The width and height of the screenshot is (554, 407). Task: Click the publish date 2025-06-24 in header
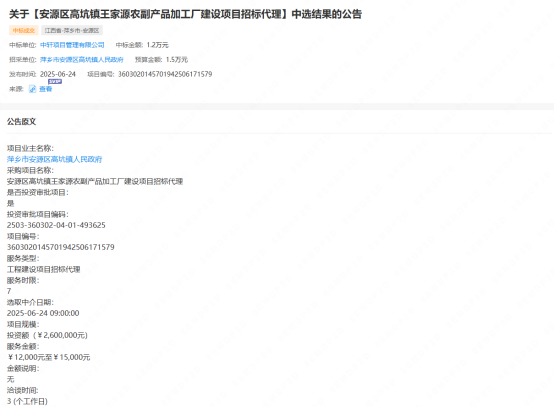[58, 74]
